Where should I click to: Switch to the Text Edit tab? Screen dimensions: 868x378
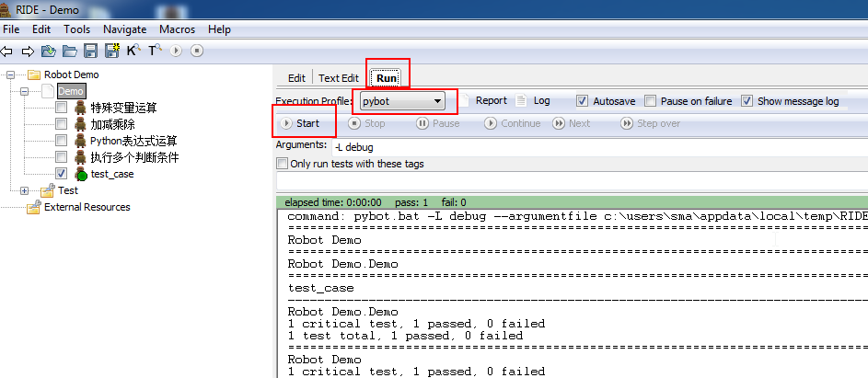click(x=339, y=78)
